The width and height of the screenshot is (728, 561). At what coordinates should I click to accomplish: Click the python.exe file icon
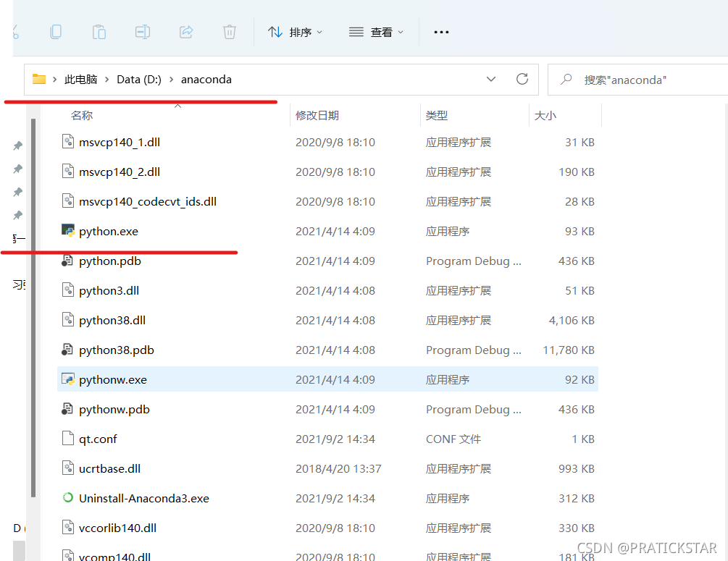click(68, 230)
